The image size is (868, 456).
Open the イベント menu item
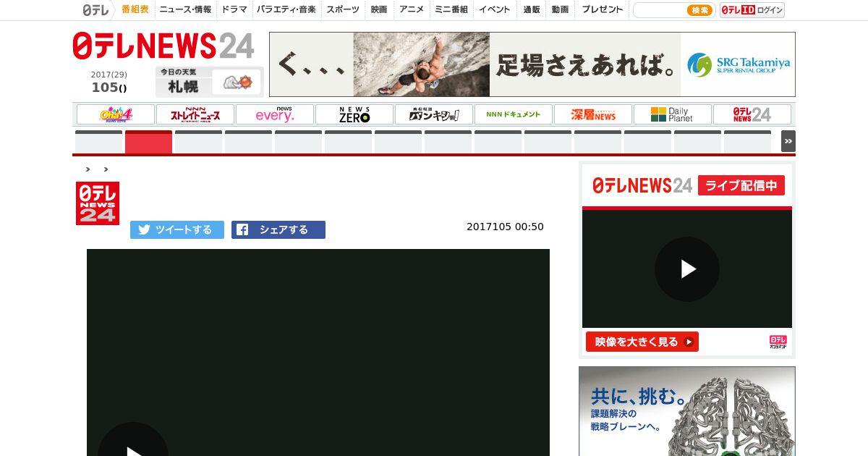point(495,9)
